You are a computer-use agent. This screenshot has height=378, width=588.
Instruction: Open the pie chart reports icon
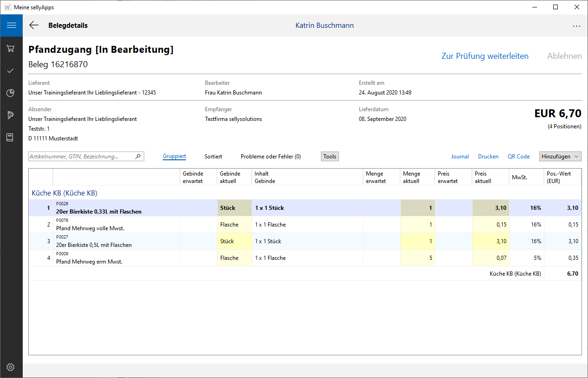coord(11,93)
